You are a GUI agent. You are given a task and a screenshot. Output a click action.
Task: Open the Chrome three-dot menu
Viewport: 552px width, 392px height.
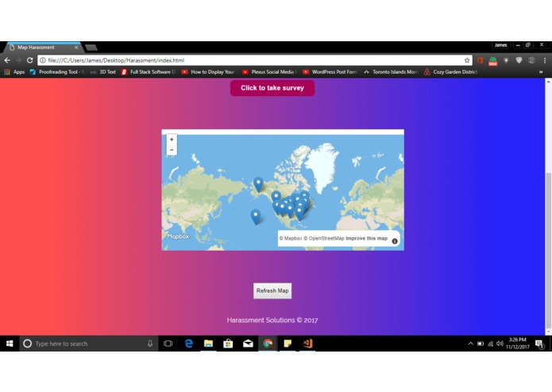(545, 60)
